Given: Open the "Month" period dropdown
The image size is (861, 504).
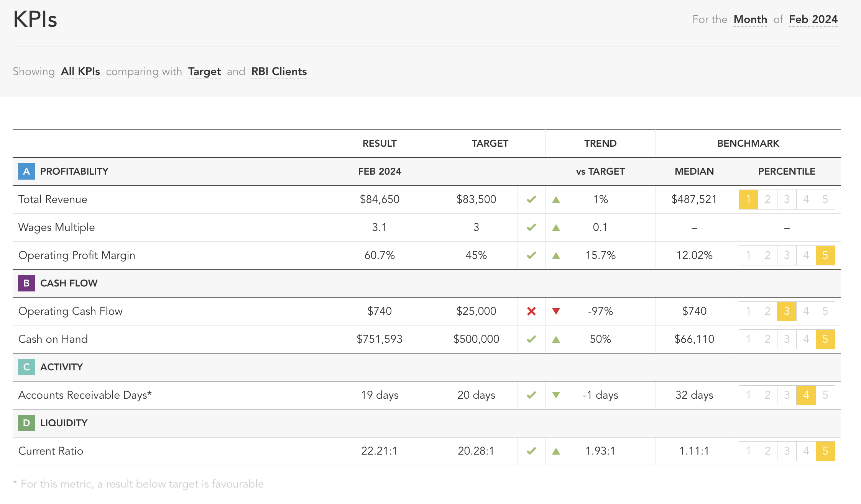Looking at the screenshot, I should (x=750, y=19).
